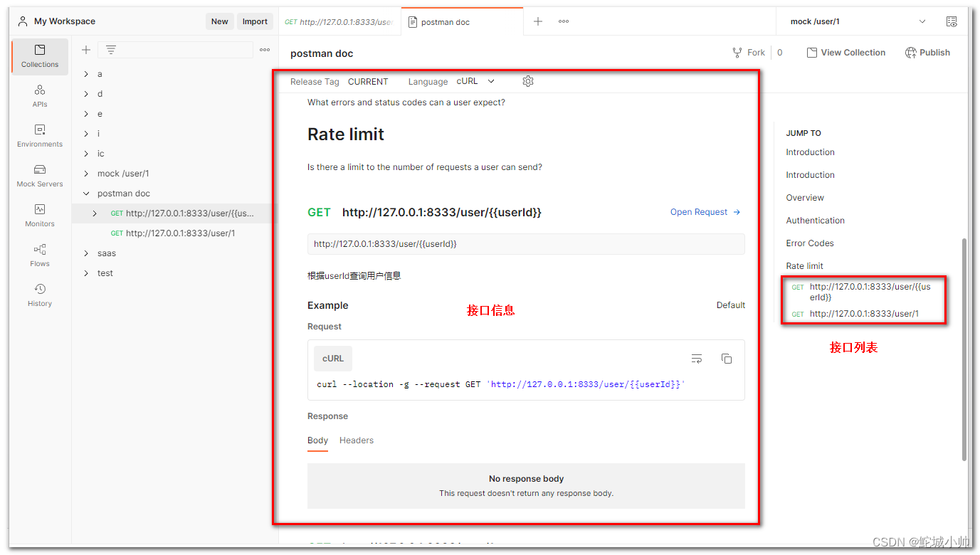The height and width of the screenshot is (555, 980).
Task: Select the response Headers tab
Action: point(357,440)
